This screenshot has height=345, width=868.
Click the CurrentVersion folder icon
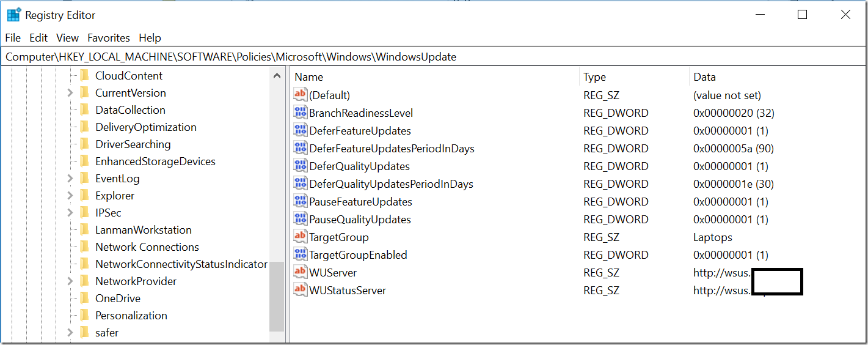click(x=84, y=92)
